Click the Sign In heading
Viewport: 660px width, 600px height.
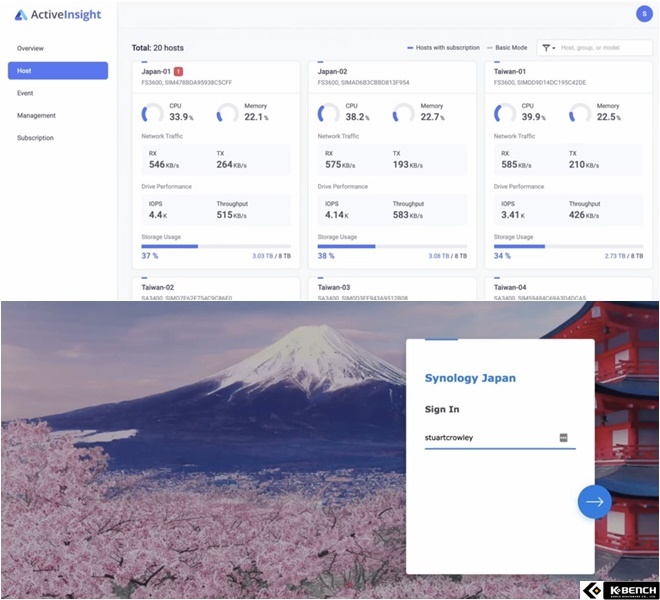point(442,409)
